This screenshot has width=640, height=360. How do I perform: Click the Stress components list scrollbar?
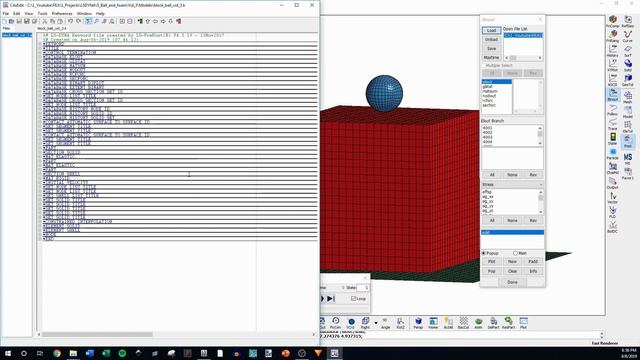tap(541, 201)
